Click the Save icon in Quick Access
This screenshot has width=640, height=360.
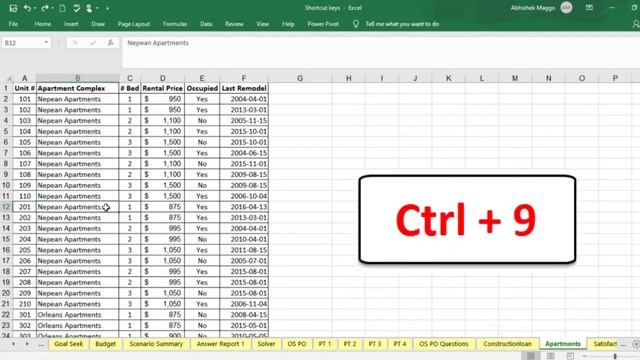13,8
